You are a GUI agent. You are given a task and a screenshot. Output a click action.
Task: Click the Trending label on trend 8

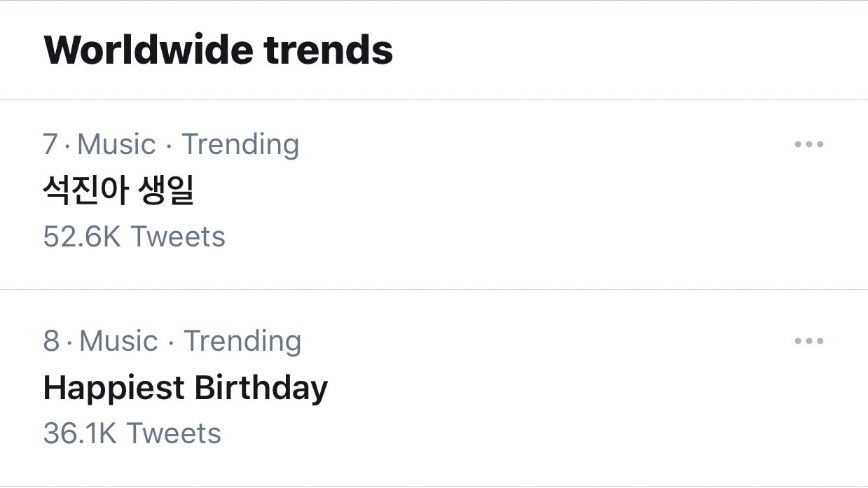pos(242,341)
